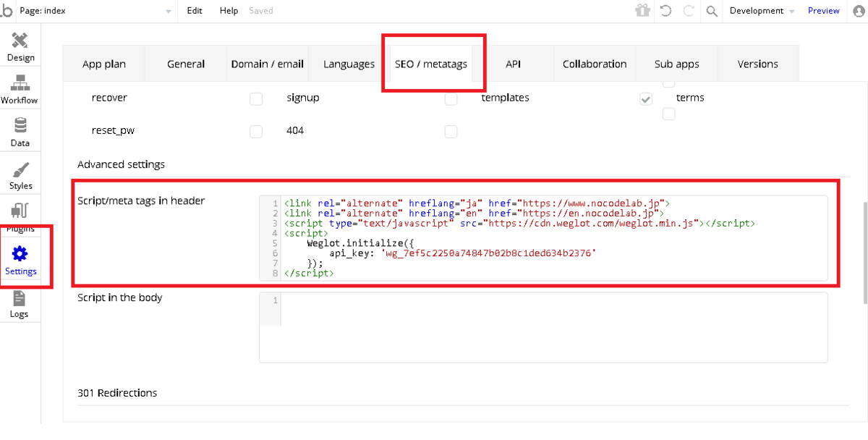Screen dimensions: 868x440
Task: Click the terms page name
Action: click(690, 98)
